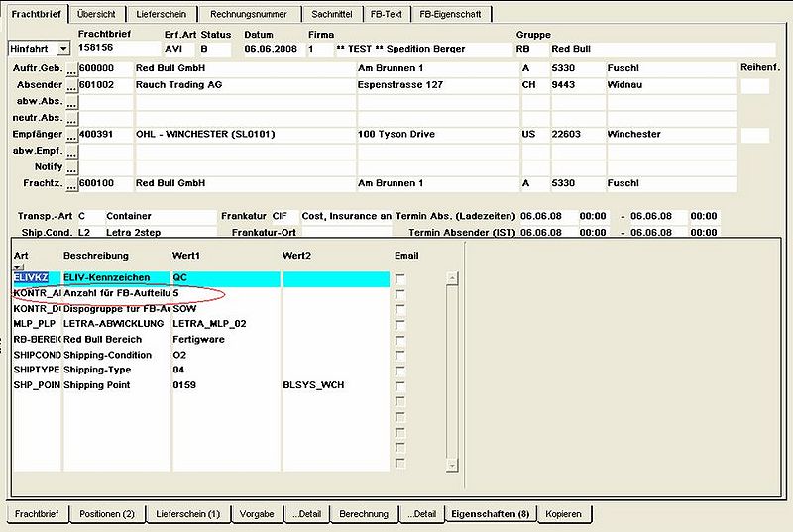Click Ship.Cond. code field L2

point(91,232)
